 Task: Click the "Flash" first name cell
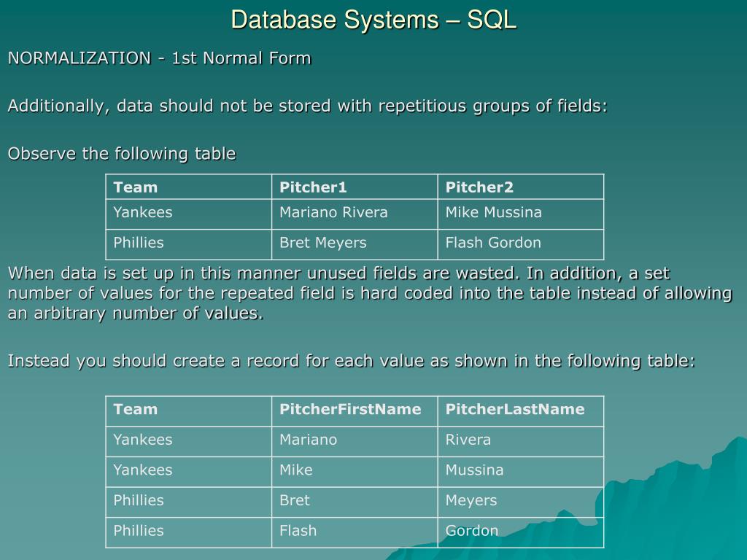(x=355, y=532)
